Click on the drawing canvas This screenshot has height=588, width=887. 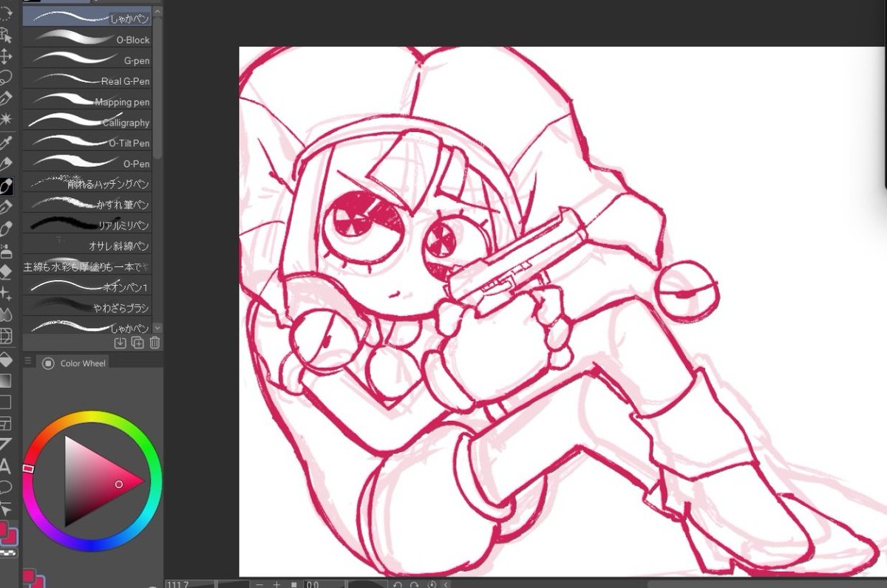563,311
